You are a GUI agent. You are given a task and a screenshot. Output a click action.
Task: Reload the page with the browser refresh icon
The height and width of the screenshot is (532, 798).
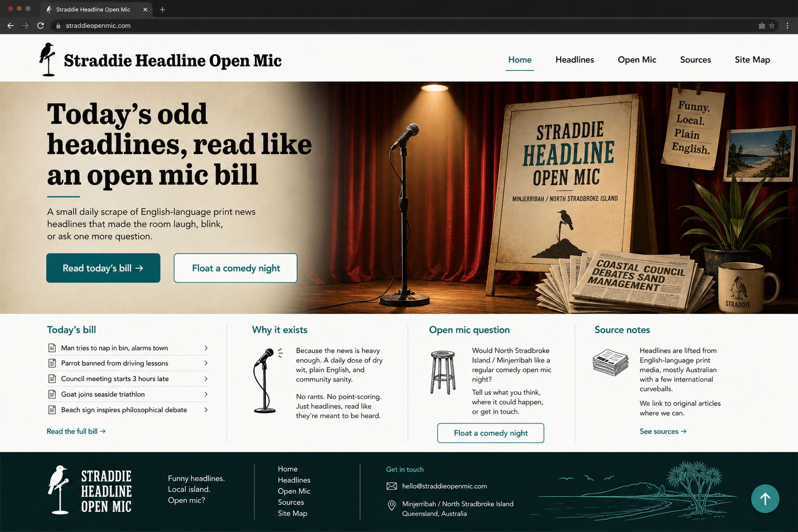41,25
